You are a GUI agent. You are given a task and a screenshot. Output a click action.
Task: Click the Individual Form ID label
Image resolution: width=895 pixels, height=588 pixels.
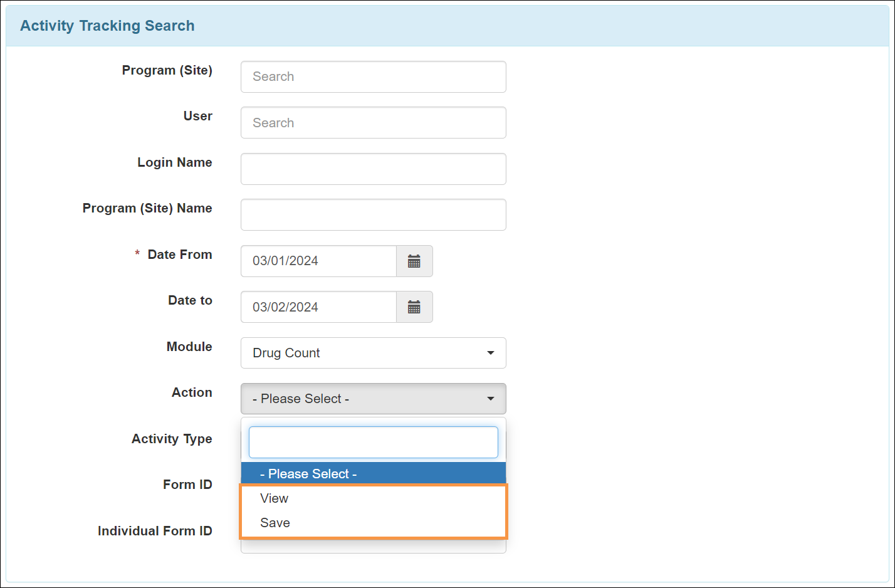[x=155, y=531]
